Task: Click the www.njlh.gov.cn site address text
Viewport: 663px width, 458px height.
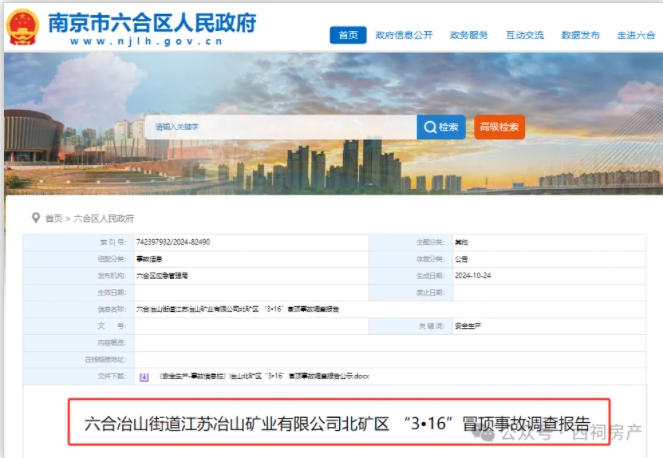Action: [x=150, y=41]
